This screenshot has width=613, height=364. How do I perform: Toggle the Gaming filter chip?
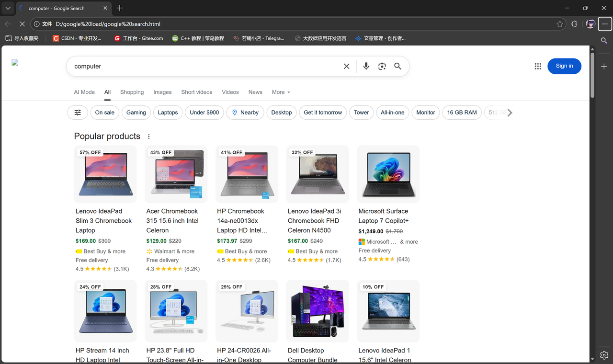136,113
